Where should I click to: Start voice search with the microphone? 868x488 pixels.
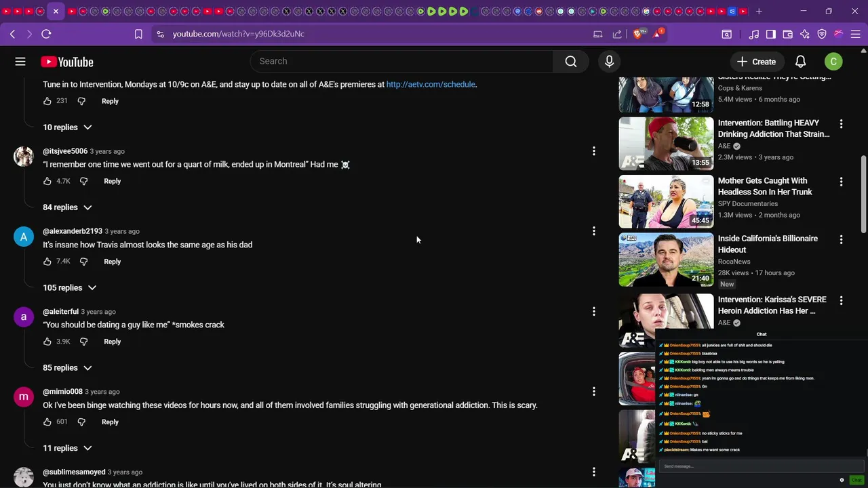click(x=609, y=62)
